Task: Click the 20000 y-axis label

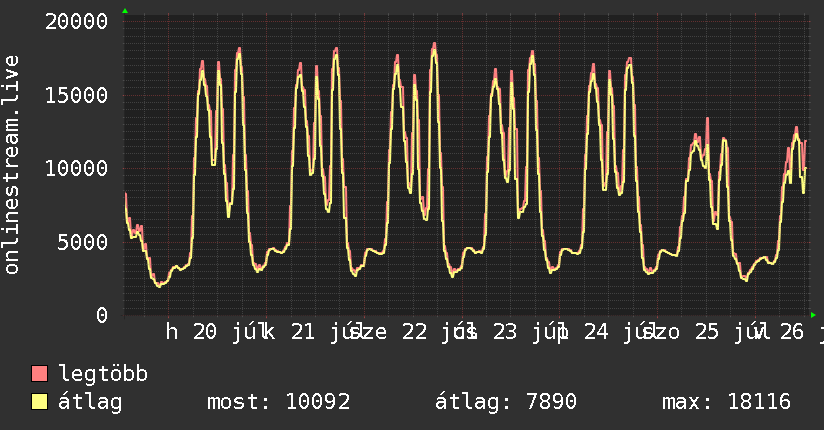Action: pyautogui.click(x=76, y=22)
